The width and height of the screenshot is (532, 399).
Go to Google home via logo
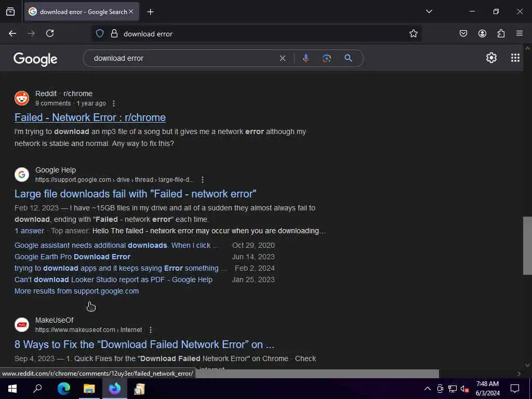pyautogui.click(x=35, y=59)
